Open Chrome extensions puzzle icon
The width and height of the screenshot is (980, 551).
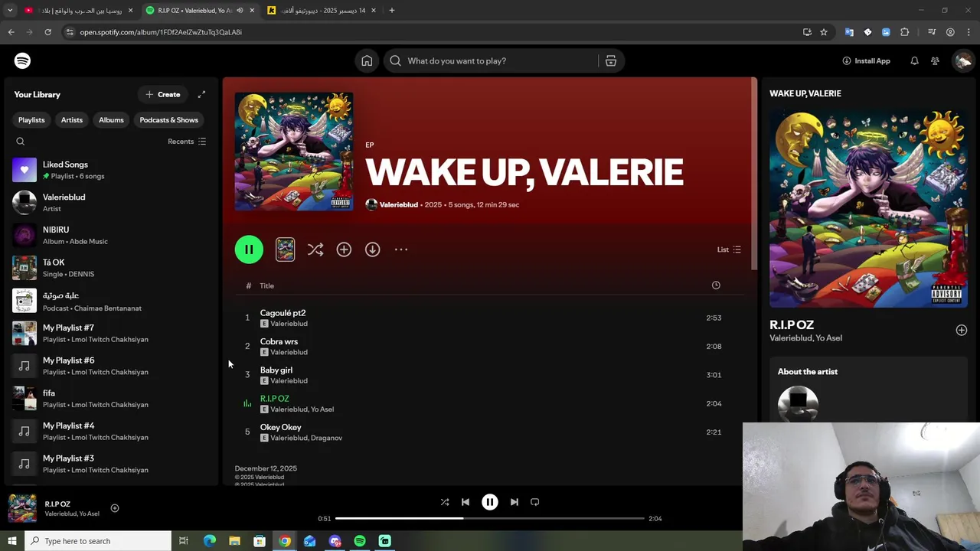905,32
